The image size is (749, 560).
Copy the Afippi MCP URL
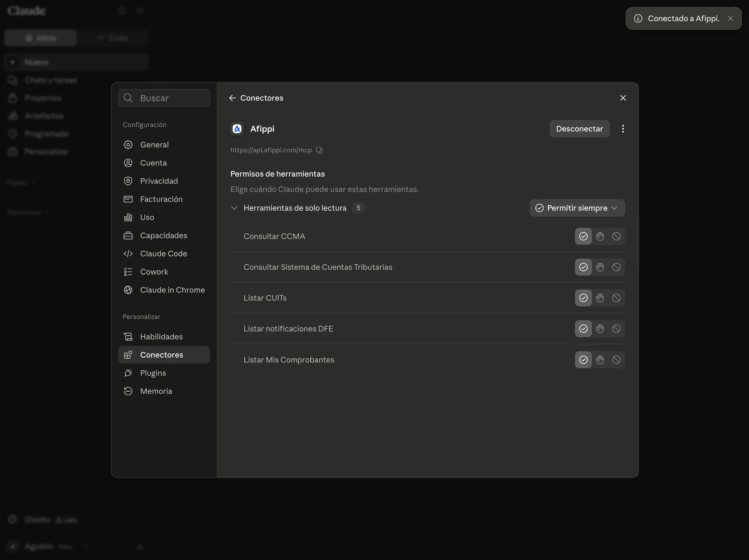coord(319,150)
